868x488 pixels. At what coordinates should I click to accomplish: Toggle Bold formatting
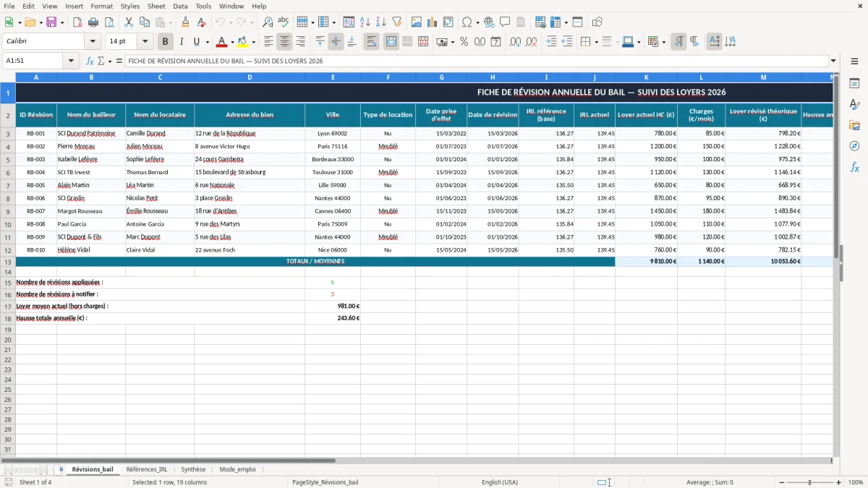[x=166, y=42]
